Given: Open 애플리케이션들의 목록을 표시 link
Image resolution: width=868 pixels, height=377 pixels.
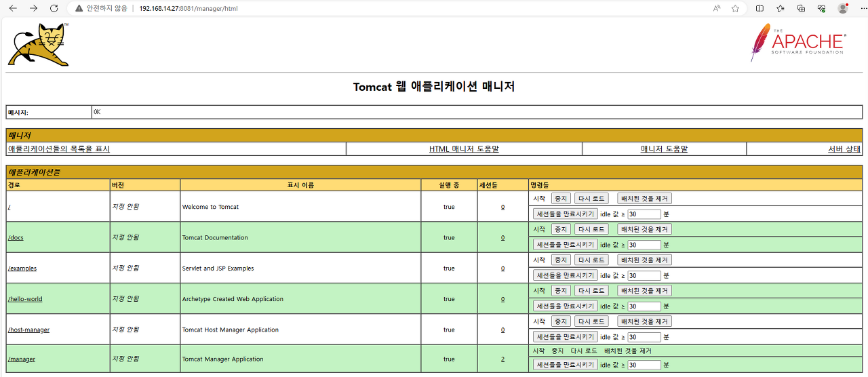Looking at the screenshot, I should tap(59, 148).
